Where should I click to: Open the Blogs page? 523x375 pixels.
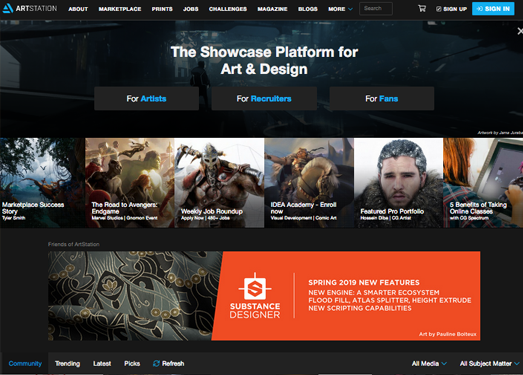coord(308,9)
